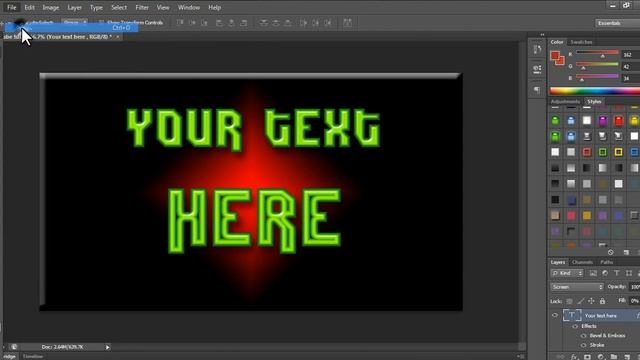
Task: Switch to the Swatches tab
Action: [x=581, y=42]
